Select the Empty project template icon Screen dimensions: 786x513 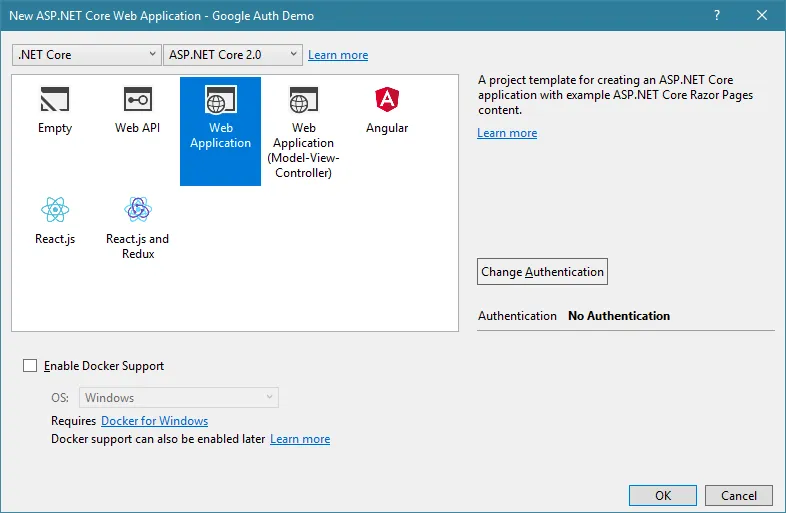(55, 99)
